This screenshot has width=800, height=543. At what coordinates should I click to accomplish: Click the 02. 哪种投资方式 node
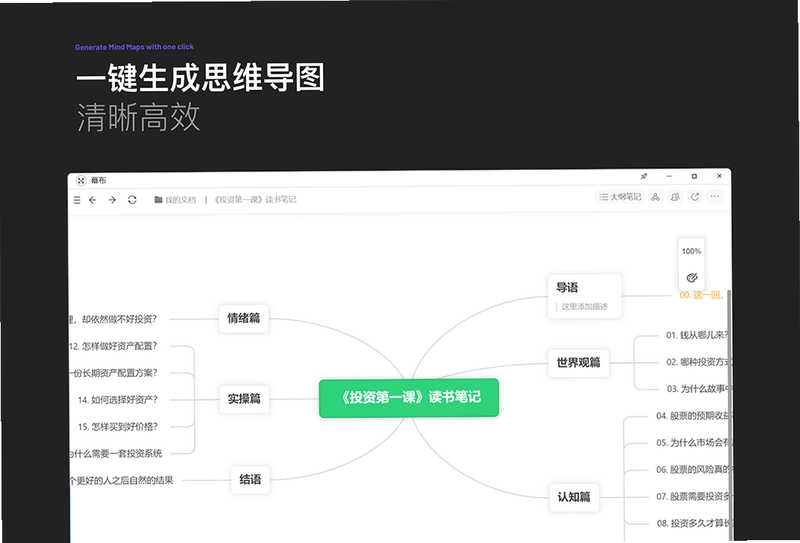tap(698, 362)
